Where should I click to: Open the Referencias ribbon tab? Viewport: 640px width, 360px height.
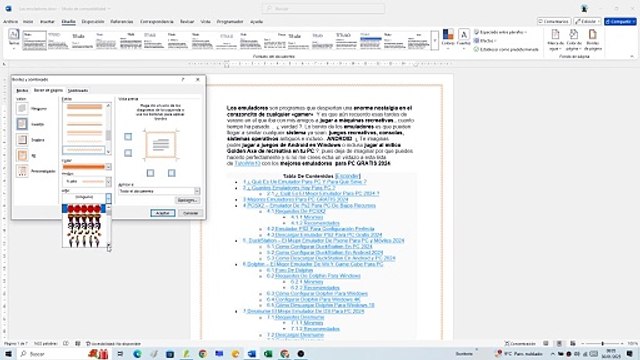122,22
